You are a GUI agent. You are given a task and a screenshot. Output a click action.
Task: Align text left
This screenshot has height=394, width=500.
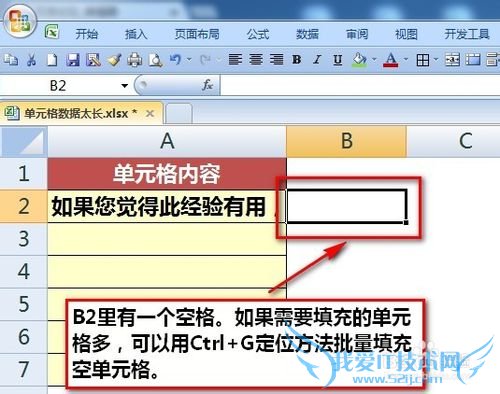click(x=235, y=60)
